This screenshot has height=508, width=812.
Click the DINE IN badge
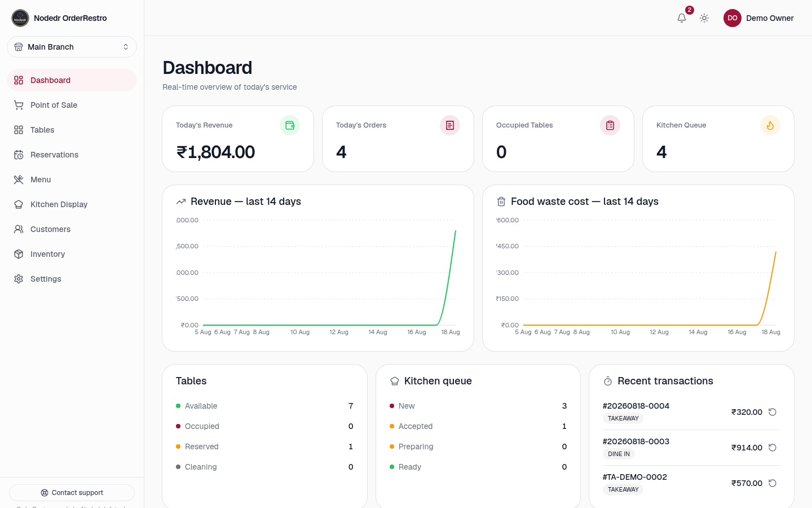coord(619,454)
